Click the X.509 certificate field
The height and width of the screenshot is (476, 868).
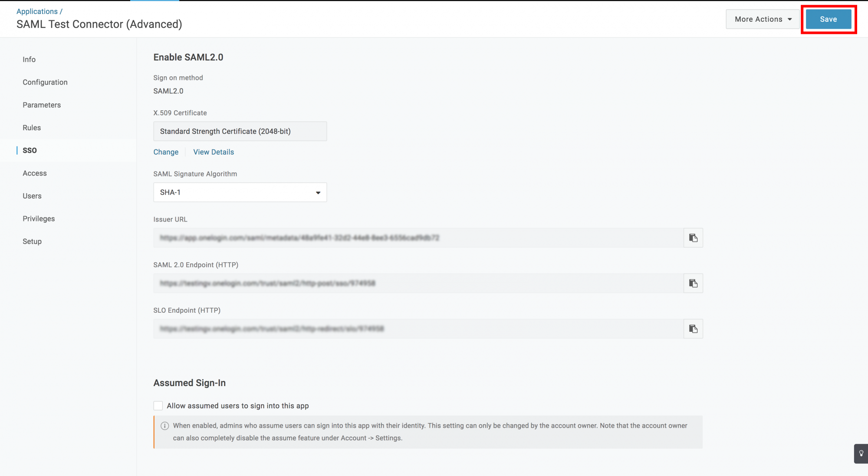[x=240, y=131]
